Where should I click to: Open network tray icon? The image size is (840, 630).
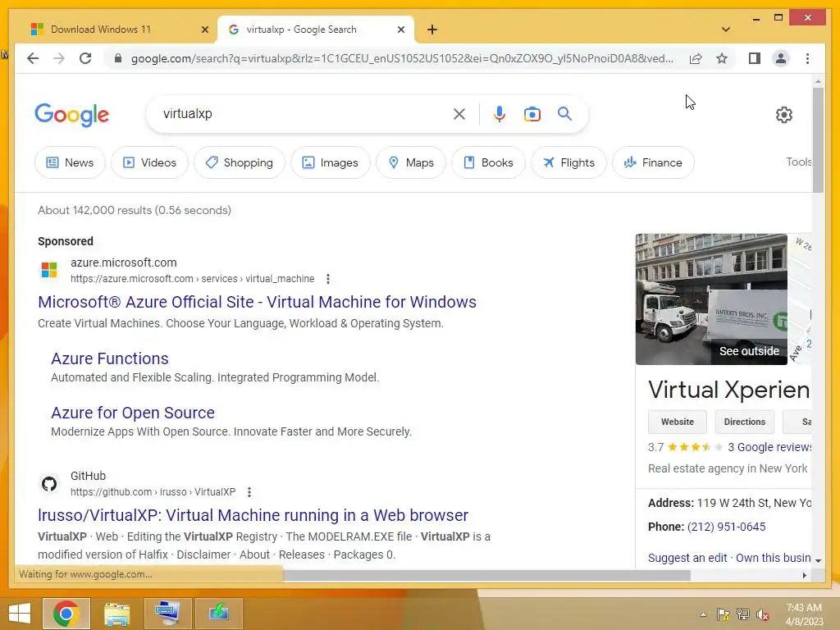tap(742, 614)
